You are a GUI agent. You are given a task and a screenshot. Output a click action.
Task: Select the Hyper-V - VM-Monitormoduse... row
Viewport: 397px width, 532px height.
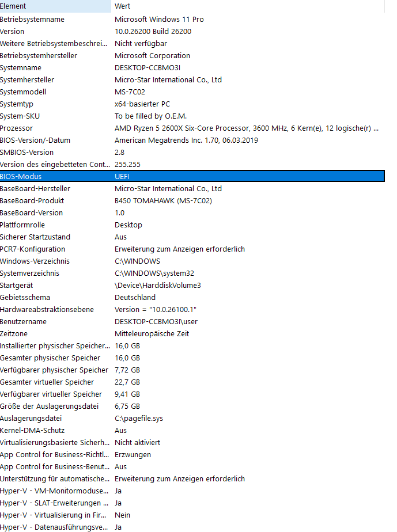click(192, 491)
